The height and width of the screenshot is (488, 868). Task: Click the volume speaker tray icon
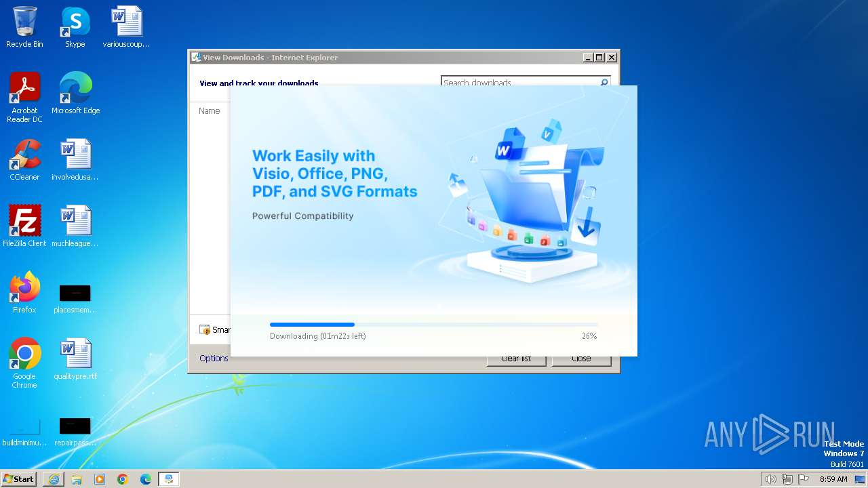coord(770,479)
